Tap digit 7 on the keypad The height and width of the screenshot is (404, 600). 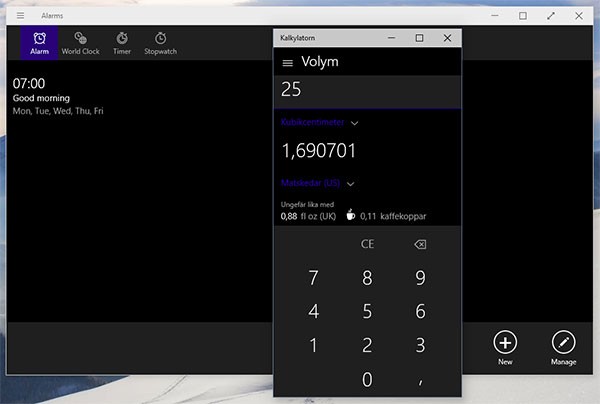click(313, 278)
